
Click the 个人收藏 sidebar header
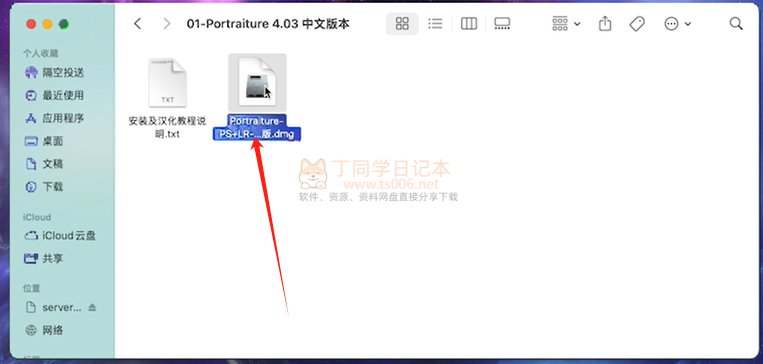click(x=40, y=53)
